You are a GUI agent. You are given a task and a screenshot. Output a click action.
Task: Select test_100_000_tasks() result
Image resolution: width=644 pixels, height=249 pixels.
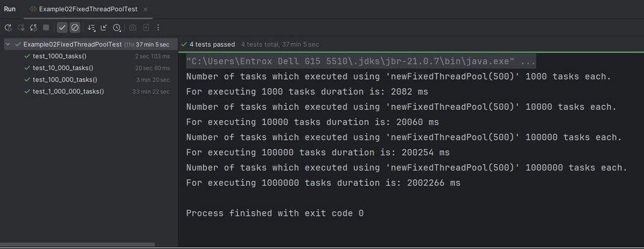pos(65,80)
